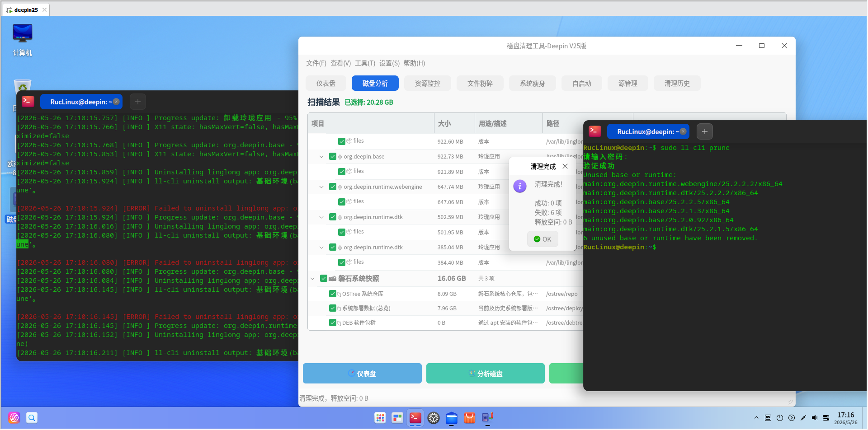Viewport: 868px width, 430px height.
Task: Click the 分析磁盘 button
Action: coord(485,374)
